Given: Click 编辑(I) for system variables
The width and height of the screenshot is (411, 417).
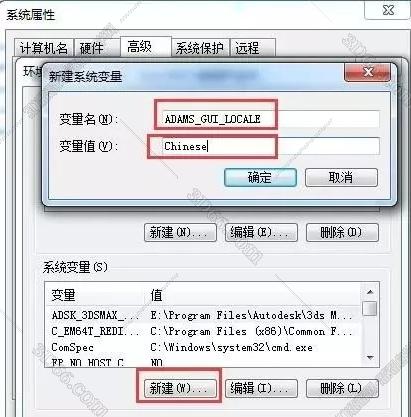Looking at the screenshot, I should pyautogui.click(x=261, y=388).
